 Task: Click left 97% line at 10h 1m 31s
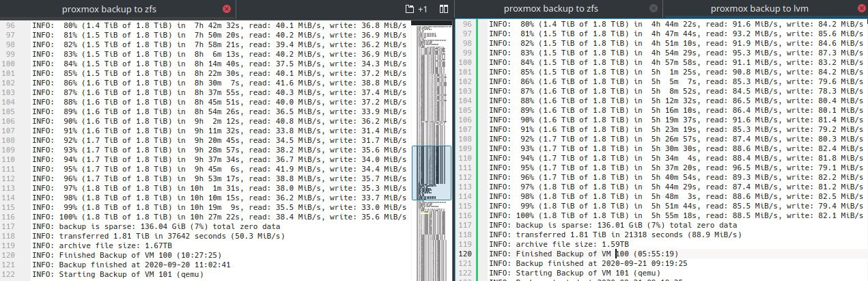219,188
